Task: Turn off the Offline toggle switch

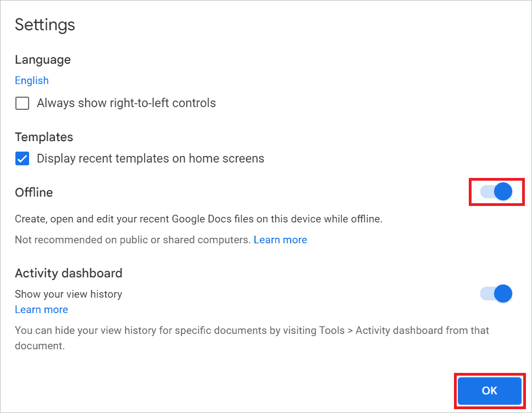Action: click(x=496, y=192)
